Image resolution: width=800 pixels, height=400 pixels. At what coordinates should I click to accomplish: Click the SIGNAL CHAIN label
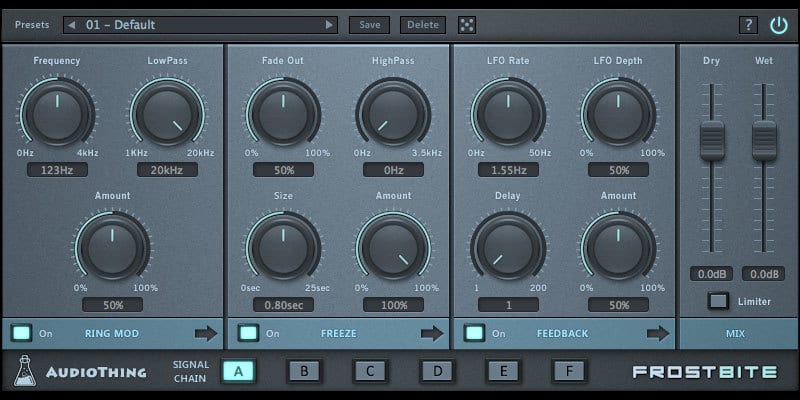click(x=191, y=371)
